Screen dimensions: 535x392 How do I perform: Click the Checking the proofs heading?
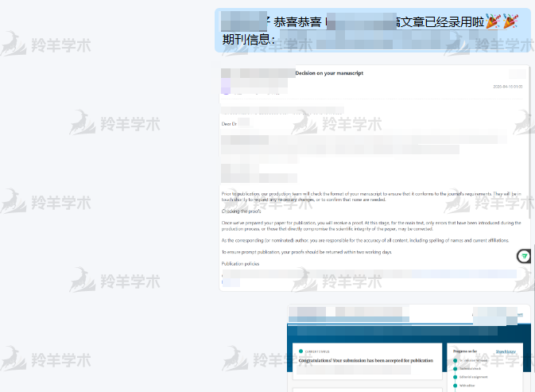tap(243, 211)
